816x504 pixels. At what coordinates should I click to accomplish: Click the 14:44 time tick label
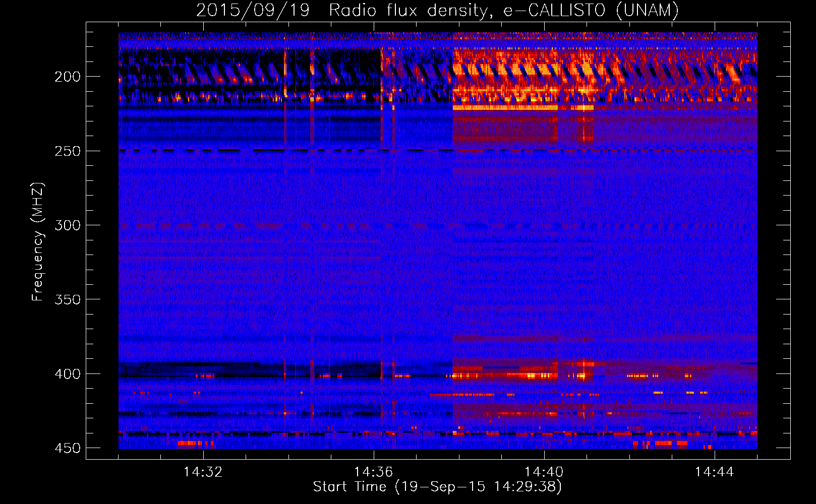(714, 472)
